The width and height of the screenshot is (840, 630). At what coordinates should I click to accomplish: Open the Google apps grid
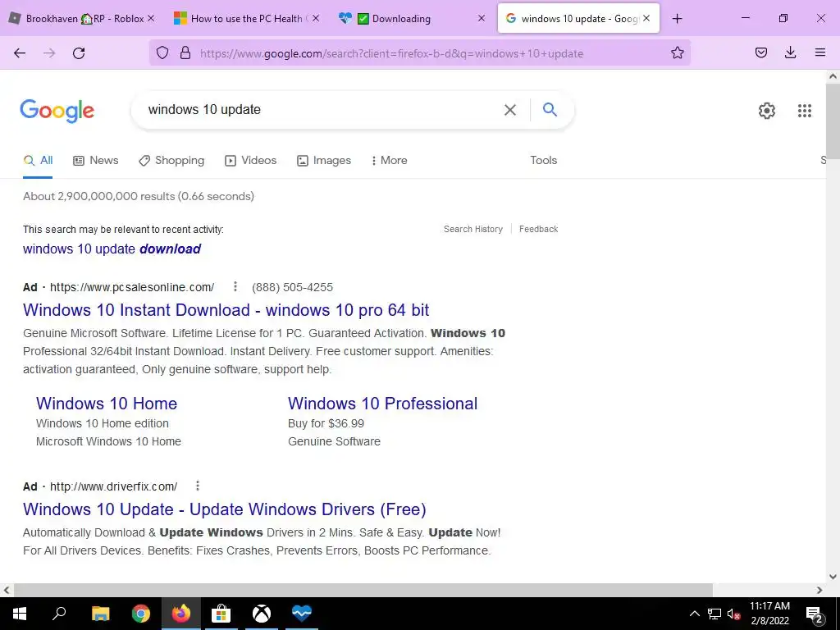pyautogui.click(x=805, y=111)
